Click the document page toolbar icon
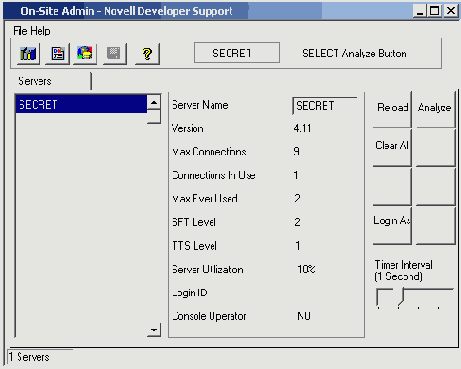Viewport: 461px width, 369px height. click(x=58, y=53)
